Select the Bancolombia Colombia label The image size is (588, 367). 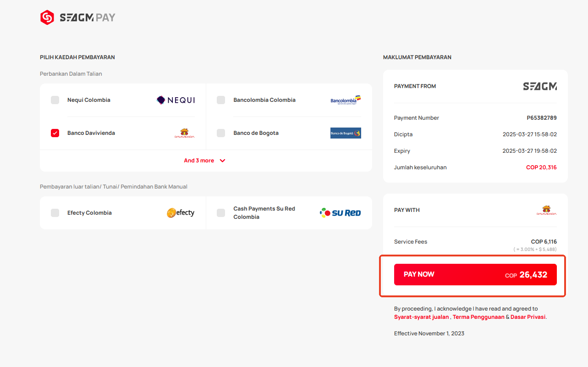pos(264,100)
